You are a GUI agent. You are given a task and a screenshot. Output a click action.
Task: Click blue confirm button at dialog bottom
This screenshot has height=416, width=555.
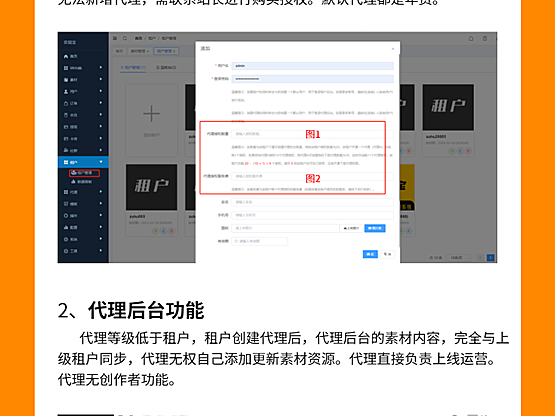[x=370, y=254]
